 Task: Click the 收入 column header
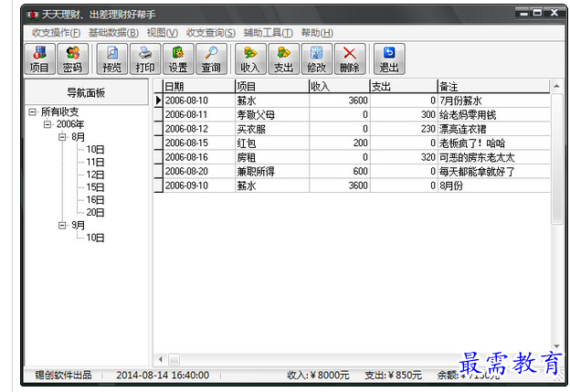pyautogui.click(x=340, y=87)
